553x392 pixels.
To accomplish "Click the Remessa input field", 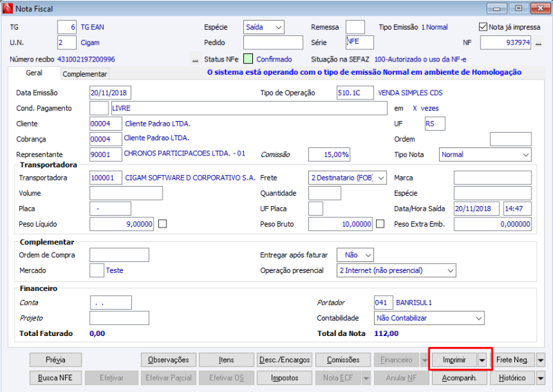I will coord(355,27).
